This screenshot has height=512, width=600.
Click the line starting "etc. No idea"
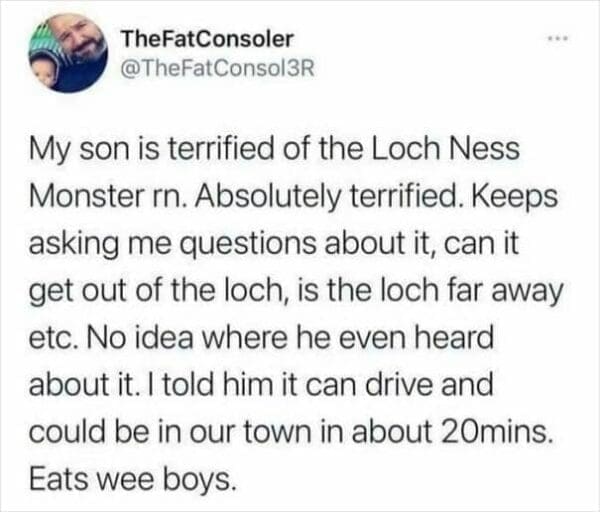pyautogui.click(x=258, y=337)
